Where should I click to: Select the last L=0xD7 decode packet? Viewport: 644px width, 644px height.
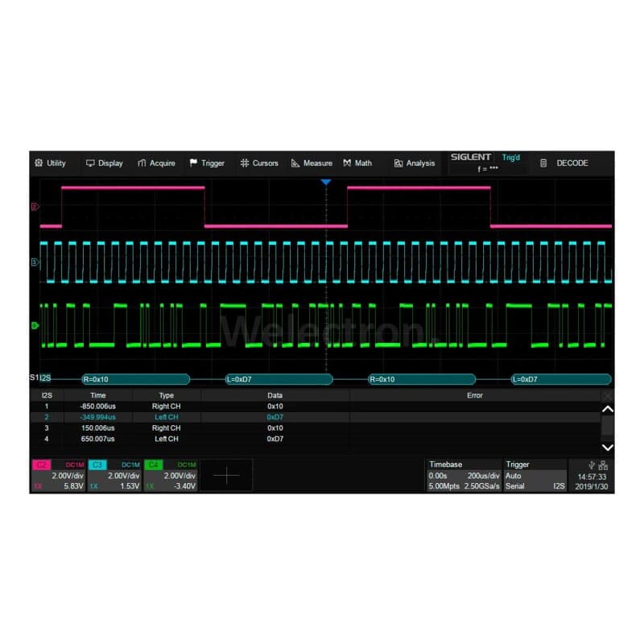[x=561, y=379]
